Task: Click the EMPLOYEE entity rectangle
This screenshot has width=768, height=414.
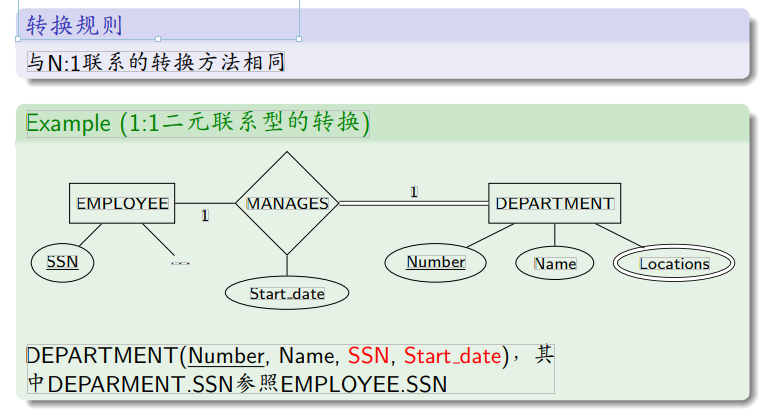Action: coord(122,203)
